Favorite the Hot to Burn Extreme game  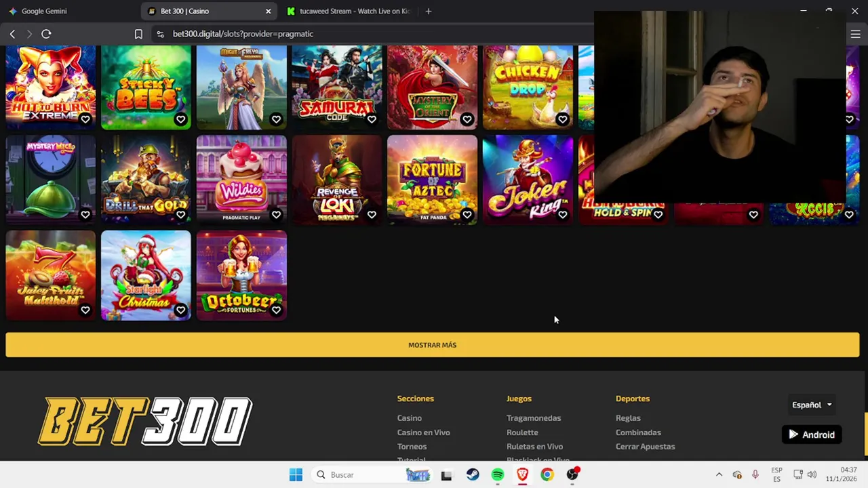pyautogui.click(x=85, y=119)
